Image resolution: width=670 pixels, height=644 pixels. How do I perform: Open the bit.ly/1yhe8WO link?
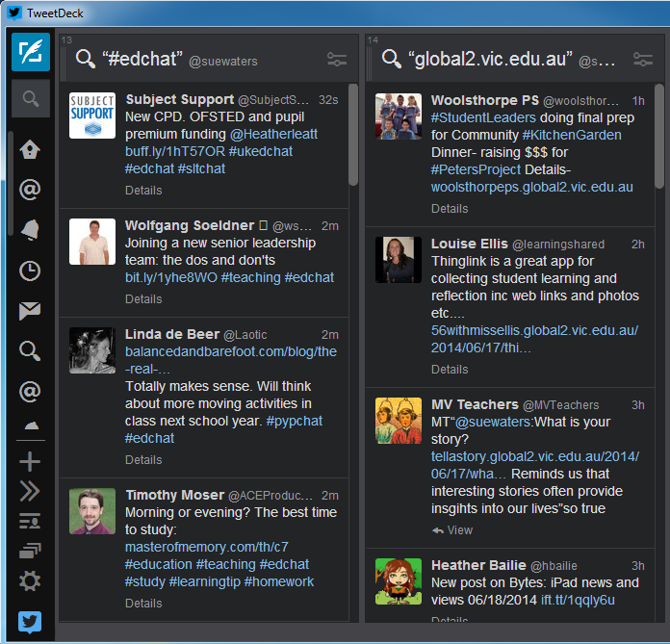(171, 277)
